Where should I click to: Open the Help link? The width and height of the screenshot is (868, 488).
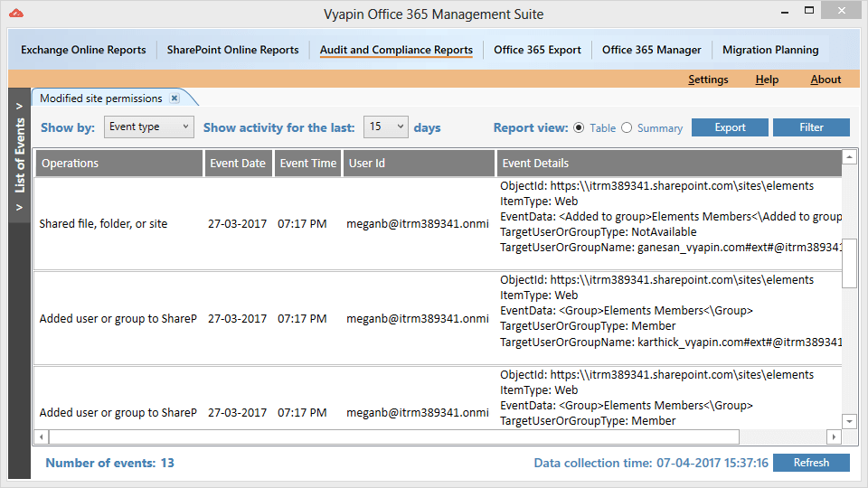(767, 80)
